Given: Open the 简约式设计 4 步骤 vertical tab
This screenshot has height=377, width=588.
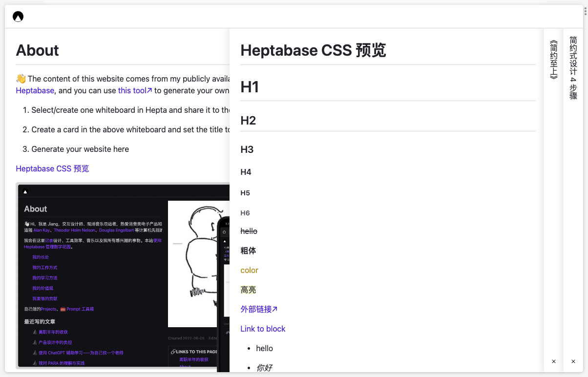Looking at the screenshot, I should pyautogui.click(x=573, y=68).
